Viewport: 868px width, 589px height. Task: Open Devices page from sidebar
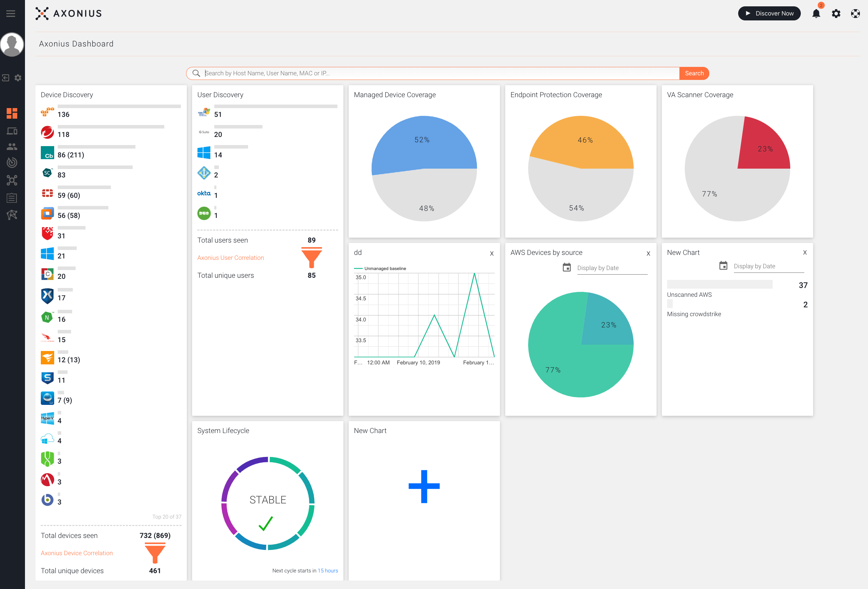(x=12, y=131)
